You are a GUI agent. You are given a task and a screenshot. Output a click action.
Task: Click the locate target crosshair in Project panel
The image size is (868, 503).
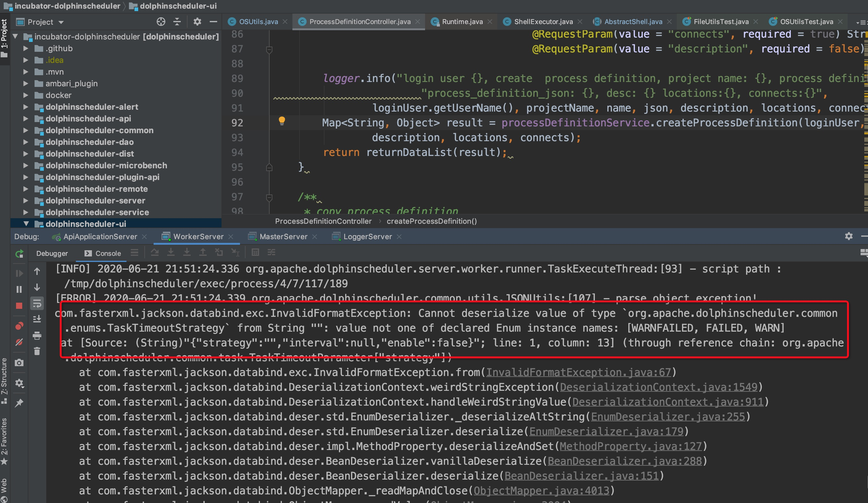click(160, 22)
